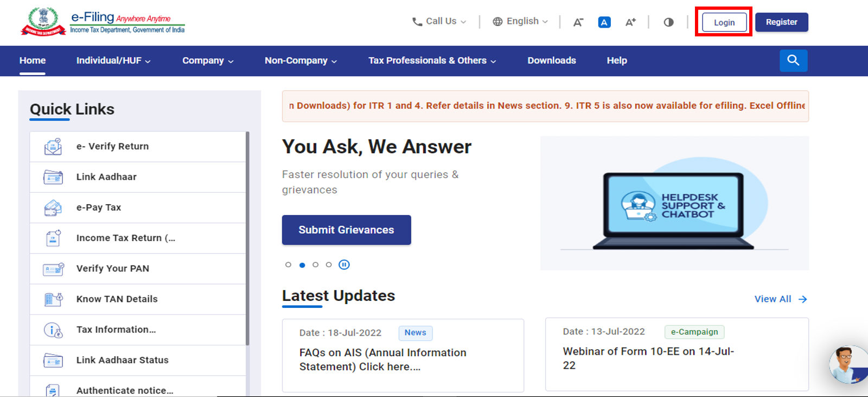This screenshot has height=397, width=868.
Task: Open Know TAN Details quick link
Action: [x=138, y=299]
